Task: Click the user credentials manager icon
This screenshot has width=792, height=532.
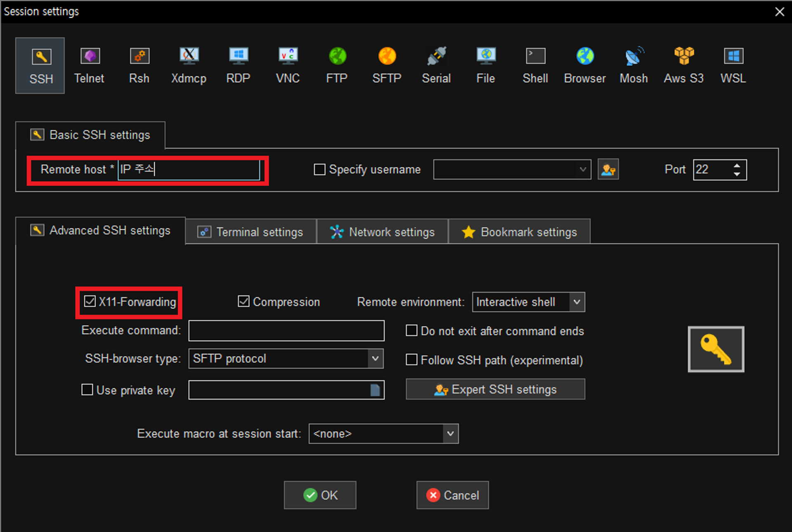Action: [608, 169]
